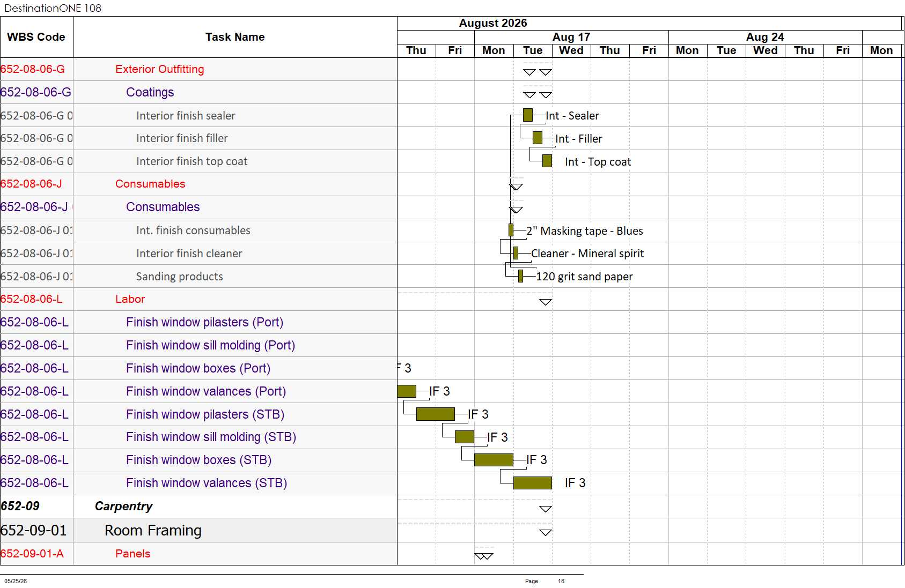
Task: Select the WBS code in the Exterior Outfitting row
Action: click(33, 69)
